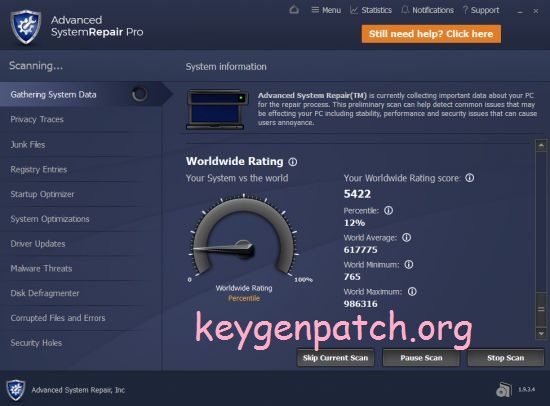This screenshot has width=550, height=406.
Task: Click info icon beside Worldwide Rating score
Action: tap(469, 178)
